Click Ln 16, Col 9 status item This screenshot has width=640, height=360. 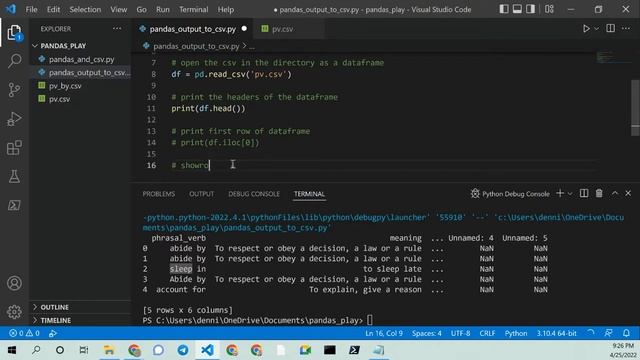click(384, 333)
